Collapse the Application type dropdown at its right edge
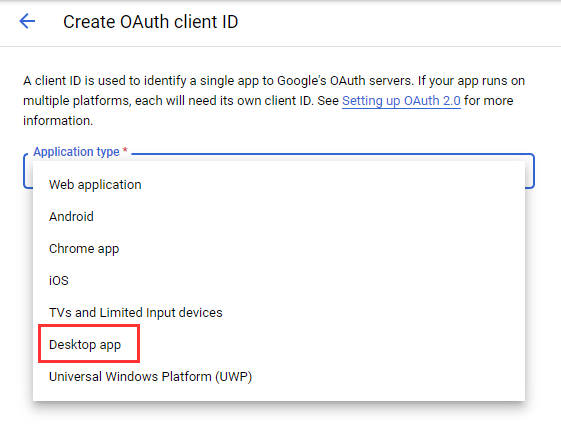Image resolution: width=561 pixels, height=435 pixels. coord(530,171)
